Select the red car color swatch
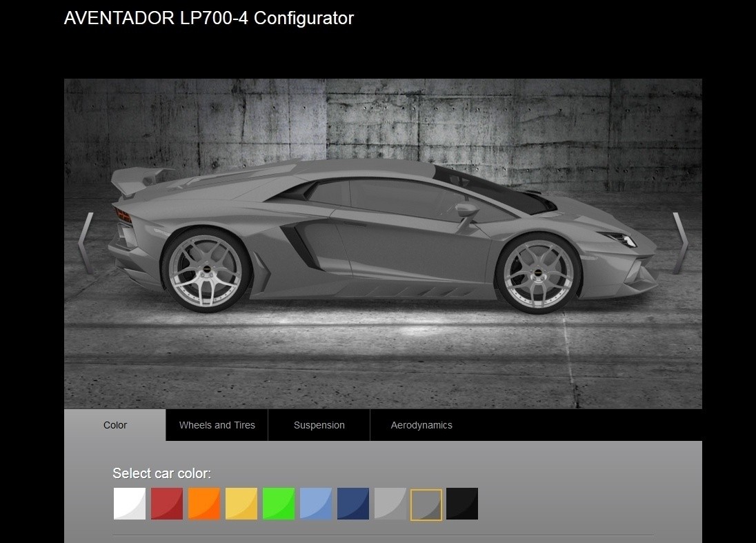Screen dimensions: 756x543 click(167, 504)
